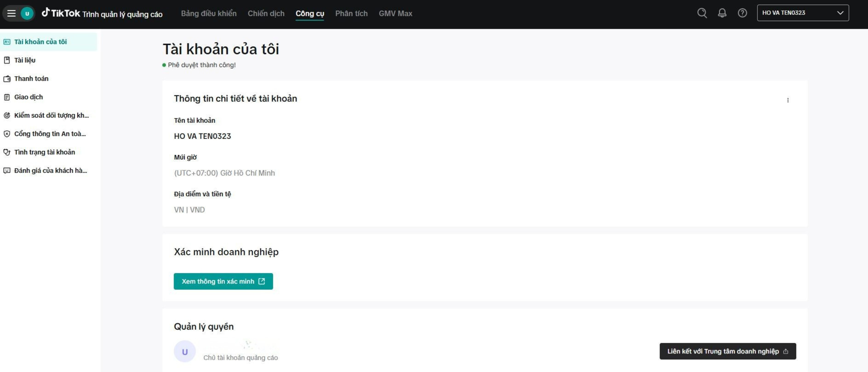Image resolution: width=868 pixels, height=372 pixels.
Task: Expand the HO VA TEN0323 account dropdown
Action: (803, 13)
